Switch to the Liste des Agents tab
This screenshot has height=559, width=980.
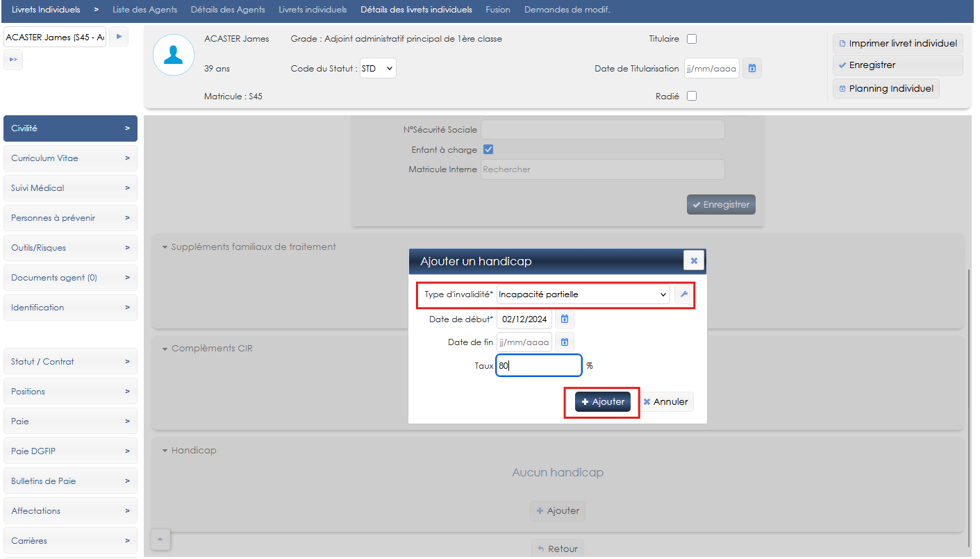[x=144, y=10]
